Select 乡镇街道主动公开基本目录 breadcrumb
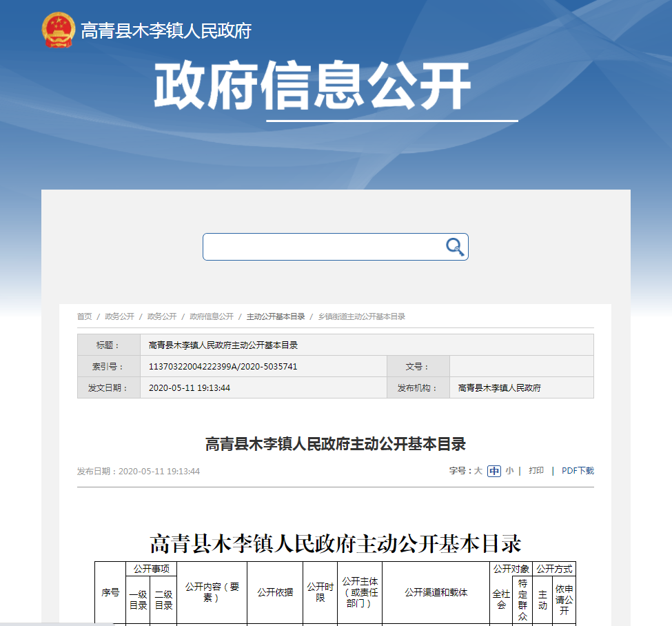The width and height of the screenshot is (672, 626). tap(361, 316)
